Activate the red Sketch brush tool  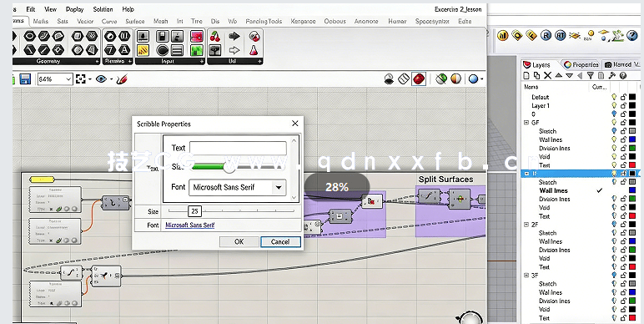tap(122, 79)
